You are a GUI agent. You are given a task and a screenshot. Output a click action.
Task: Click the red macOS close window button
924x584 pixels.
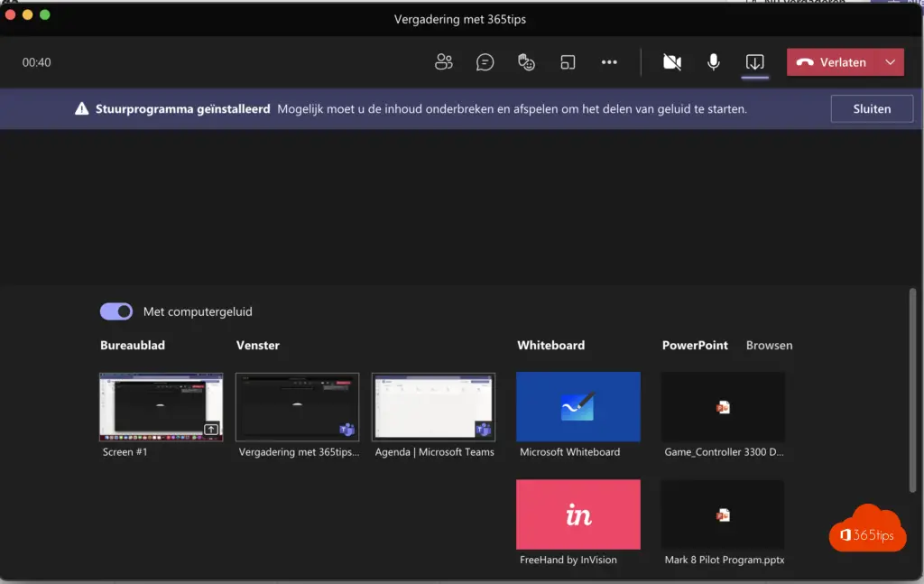click(10, 14)
